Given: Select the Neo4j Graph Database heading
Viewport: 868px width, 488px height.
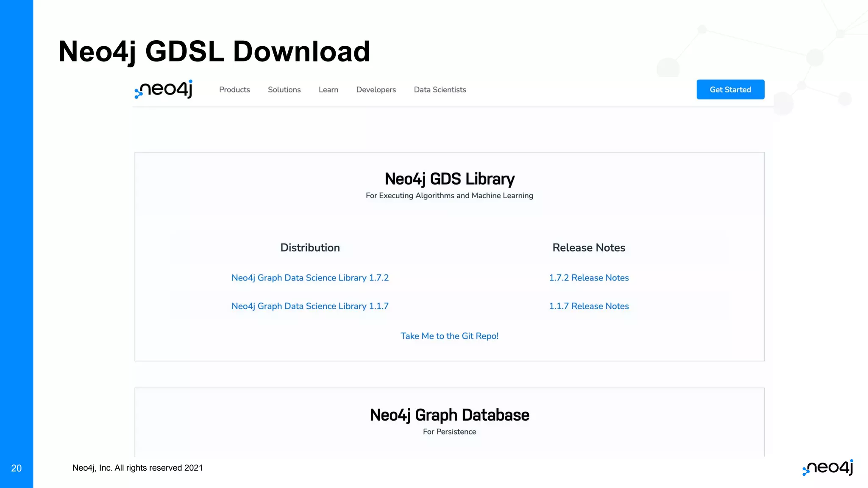Looking at the screenshot, I should (x=450, y=415).
